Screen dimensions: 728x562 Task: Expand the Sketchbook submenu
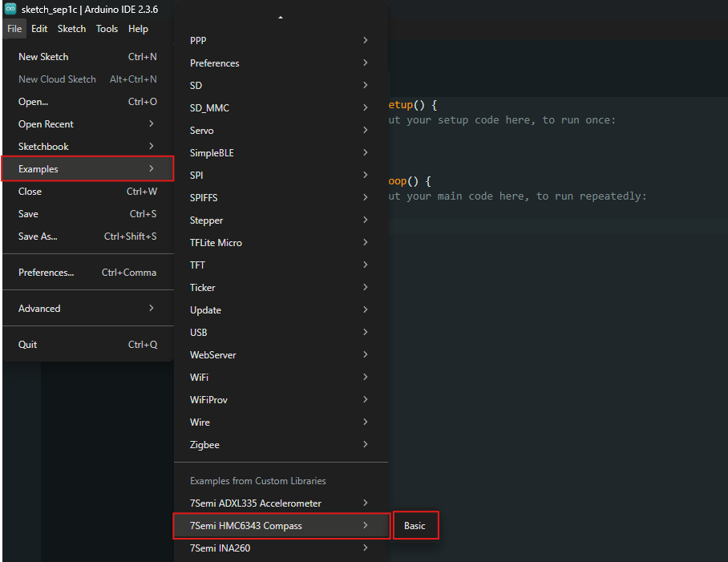coord(87,146)
